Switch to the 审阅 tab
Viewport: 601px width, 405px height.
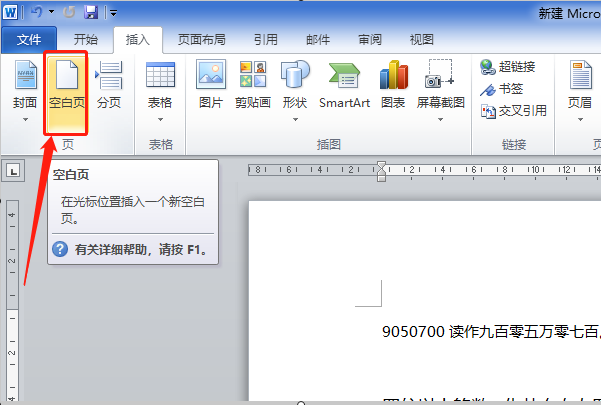370,39
